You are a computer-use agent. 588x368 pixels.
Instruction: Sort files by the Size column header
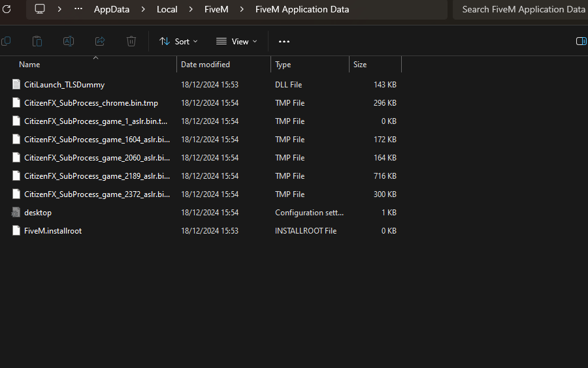click(x=360, y=65)
